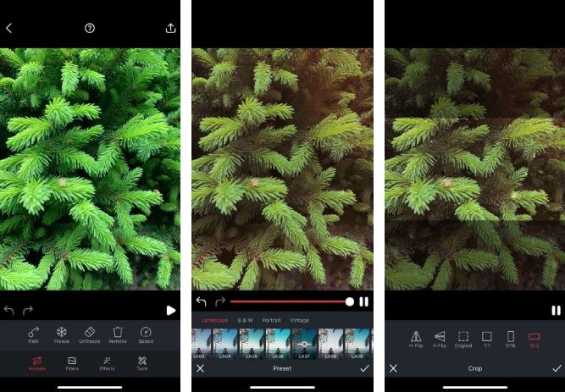The height and width of the screenshot is (392, 565).
Task: Select the 16:9 crop ratio
Action: point(534,339)
